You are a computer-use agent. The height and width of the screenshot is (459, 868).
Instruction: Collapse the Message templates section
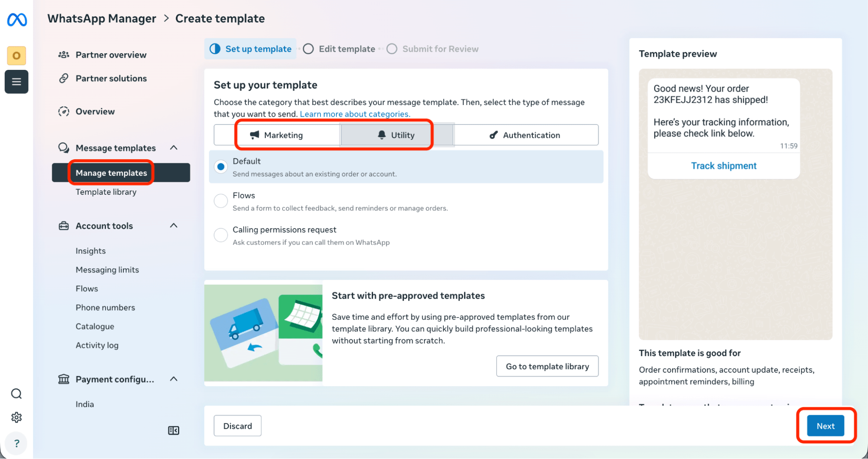coord(174,148)
